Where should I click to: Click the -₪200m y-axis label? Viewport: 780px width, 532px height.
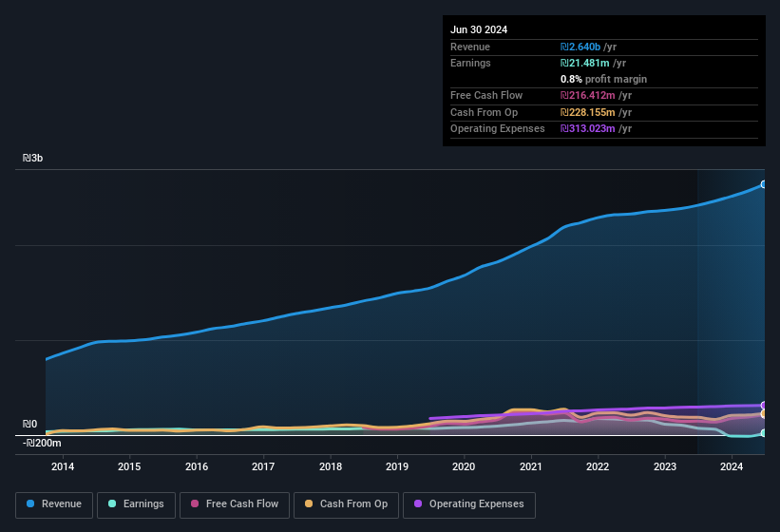point(42,443)
